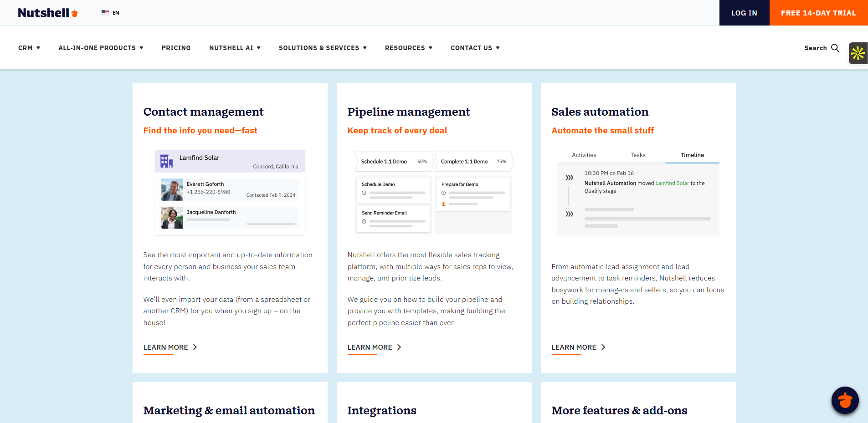
Task: Expand the CRM dropdown menu
Action: (x=29, y=48)
